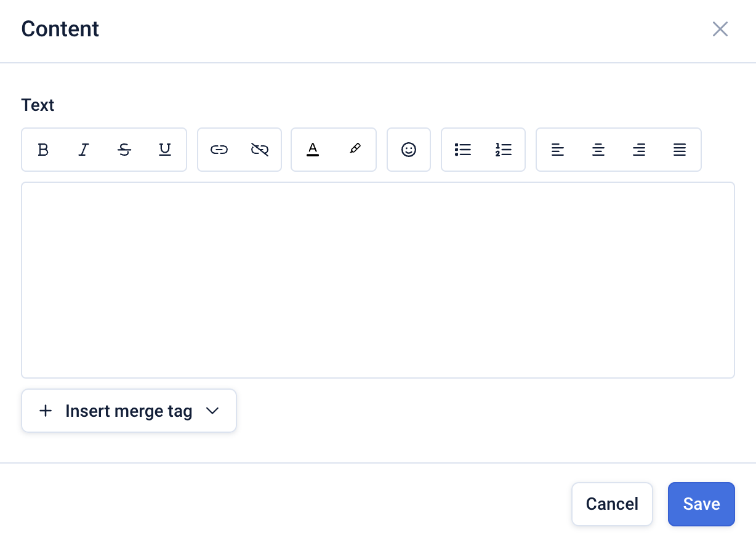The image size is (756, 543).
Task: Remove link with the unlink icon
Action: point(260,150)
